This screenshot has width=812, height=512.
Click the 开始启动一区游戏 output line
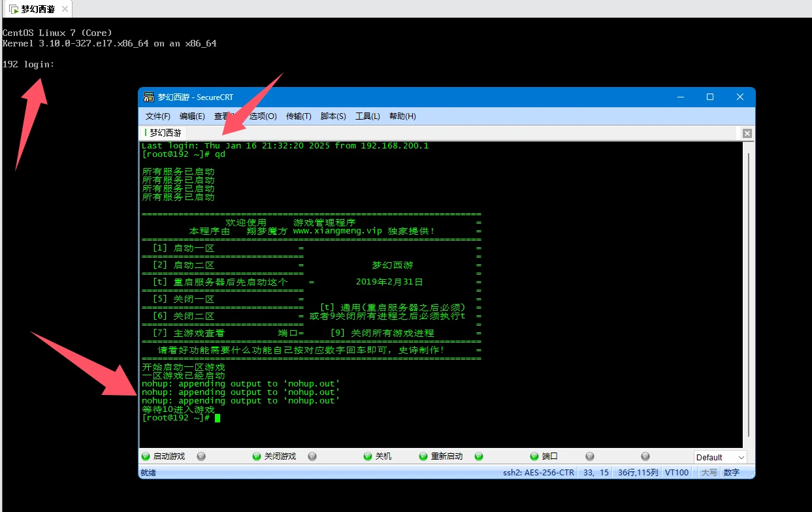[184, 367]
